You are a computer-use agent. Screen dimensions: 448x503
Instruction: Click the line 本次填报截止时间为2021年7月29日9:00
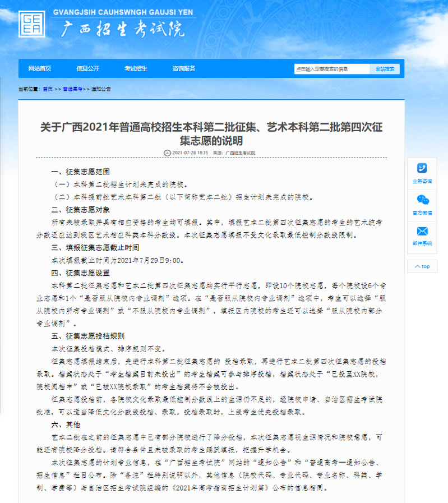pyautogui.click(x=118, y=261)
